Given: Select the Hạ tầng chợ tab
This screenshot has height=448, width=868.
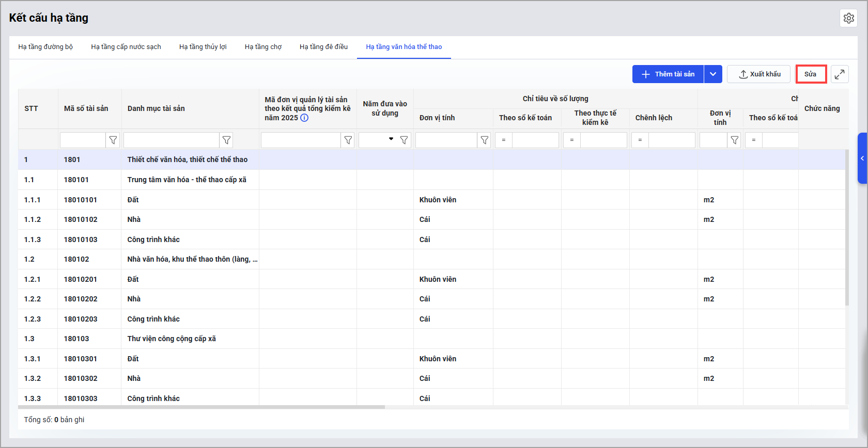Looking at the screenshot, I should pos(263,47).
